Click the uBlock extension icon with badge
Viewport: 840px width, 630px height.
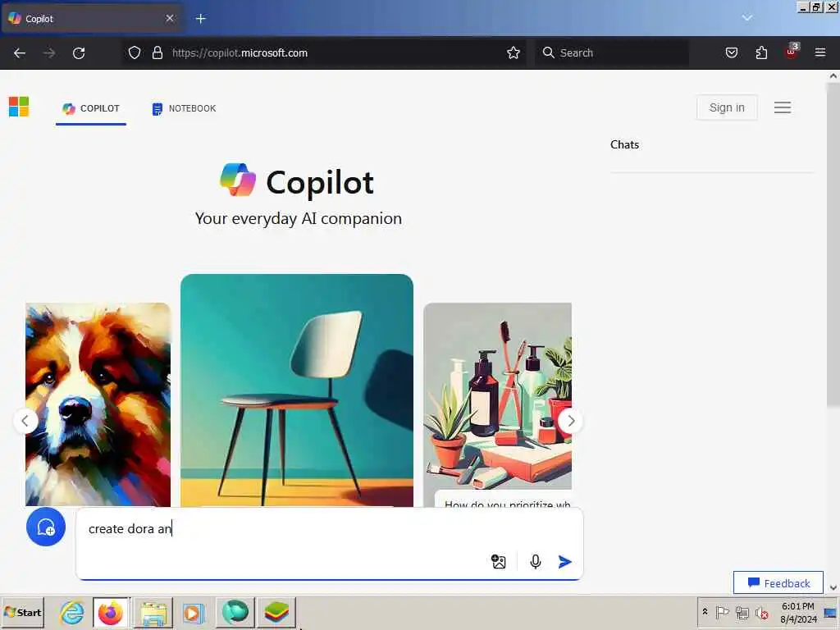tap(792, 52)
